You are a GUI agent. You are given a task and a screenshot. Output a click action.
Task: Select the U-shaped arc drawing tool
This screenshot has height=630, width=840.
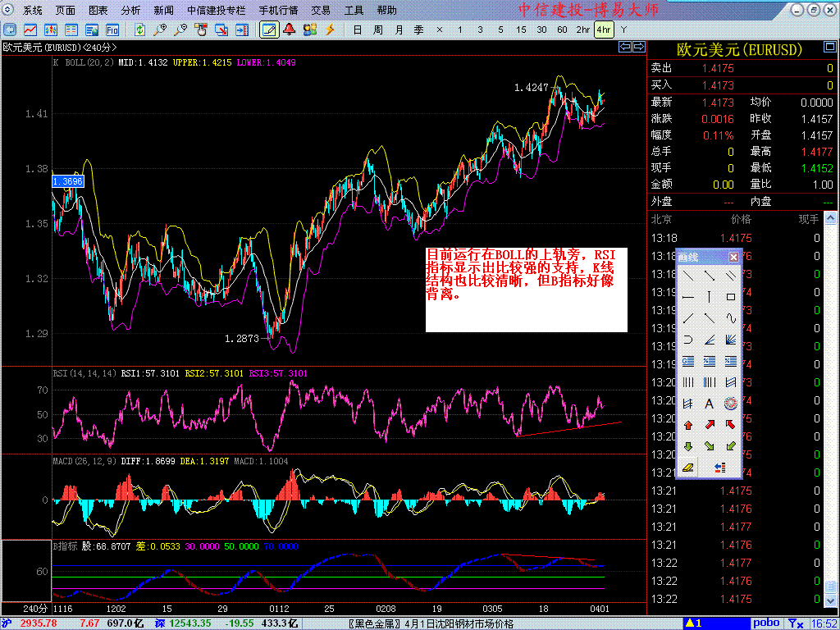click(x=689, y=340)
